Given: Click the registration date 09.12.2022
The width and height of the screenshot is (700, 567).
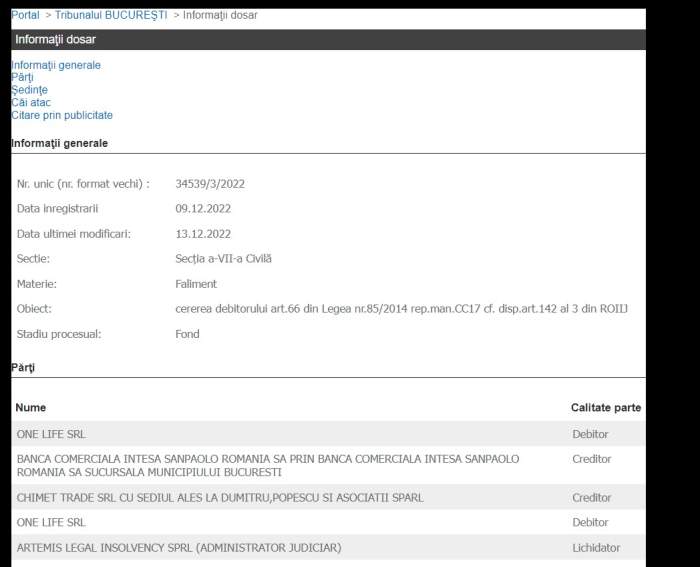Looking at the screenshot, I should pos(203,208).
